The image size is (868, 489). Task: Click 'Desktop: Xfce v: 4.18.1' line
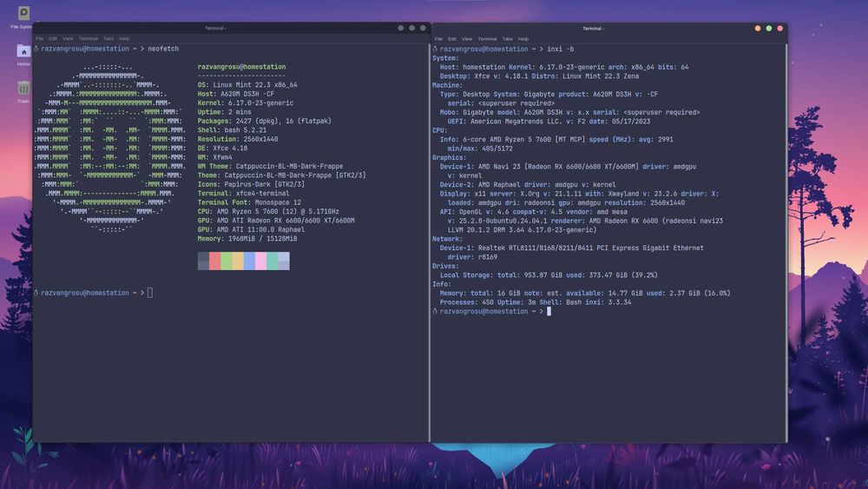539,76
